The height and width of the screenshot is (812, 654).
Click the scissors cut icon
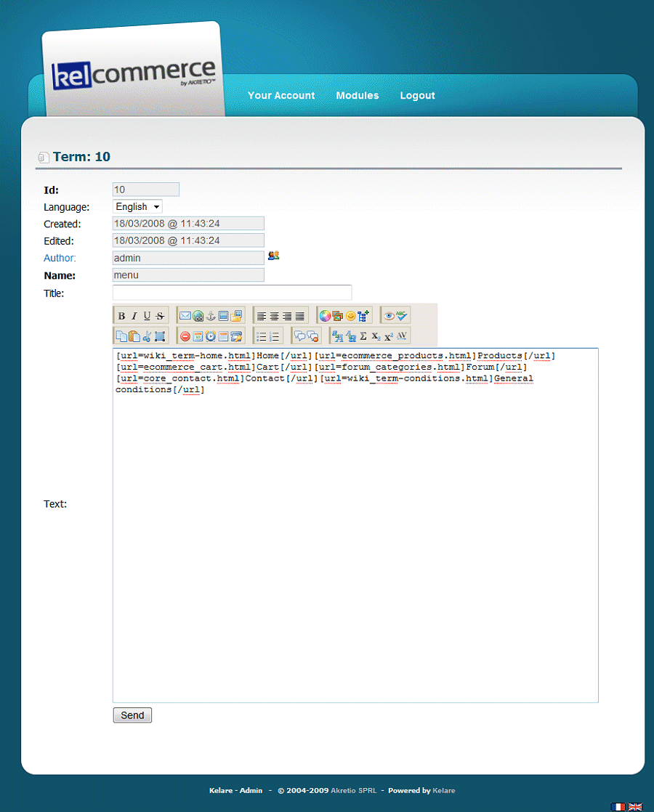coord(147,336)
